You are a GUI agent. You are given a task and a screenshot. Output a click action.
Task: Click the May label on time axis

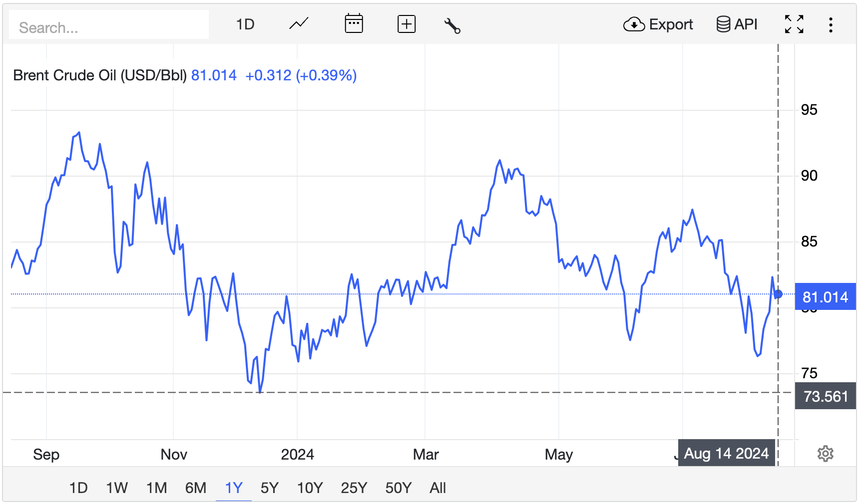559,455
